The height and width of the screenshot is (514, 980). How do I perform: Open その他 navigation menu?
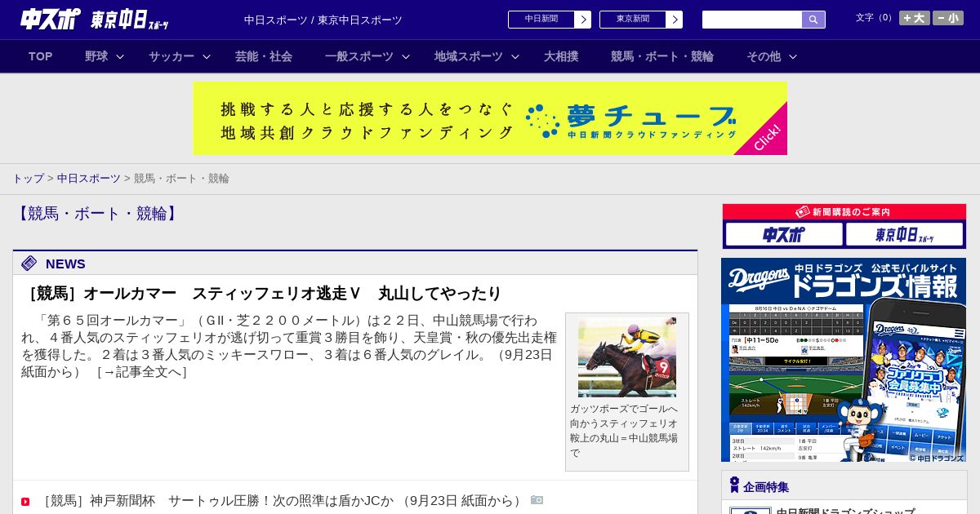(764, 56)
